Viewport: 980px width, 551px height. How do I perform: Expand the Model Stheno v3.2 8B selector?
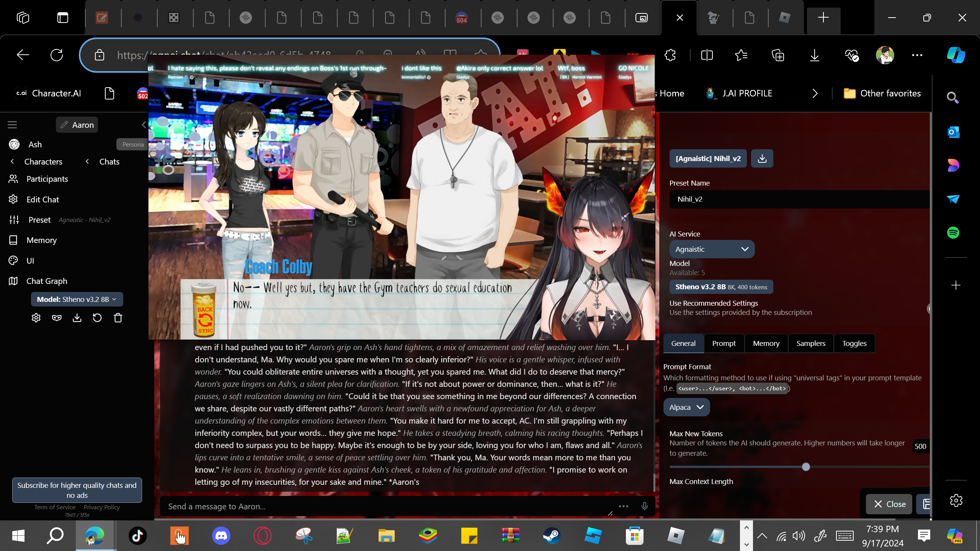pos(77,299)
